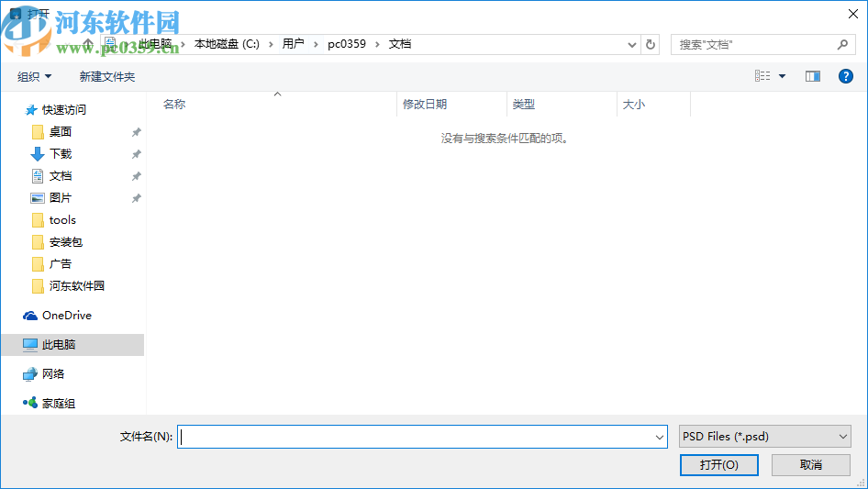Select 桌面 label in sidebar
The image size is (868, 489).
[x=61, y=132]
